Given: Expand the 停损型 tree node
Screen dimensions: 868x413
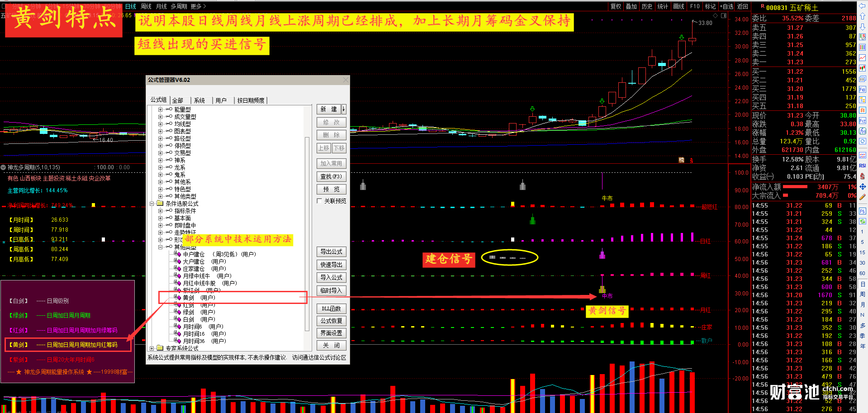Looking at the screenshot, I should (x=160, y=146).
